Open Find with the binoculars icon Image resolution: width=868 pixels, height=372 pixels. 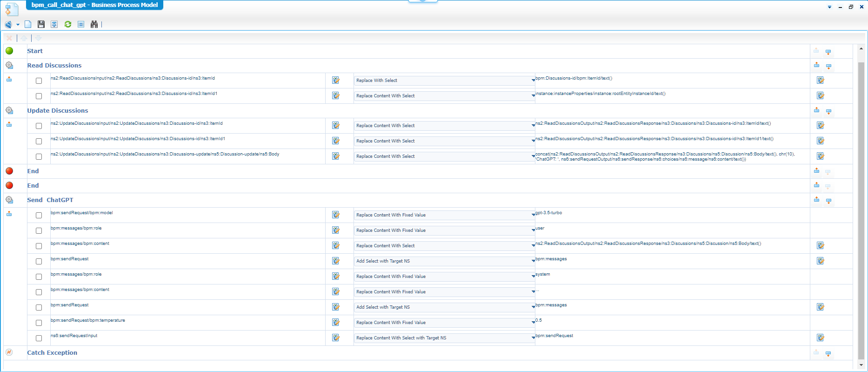coord(94,24)
